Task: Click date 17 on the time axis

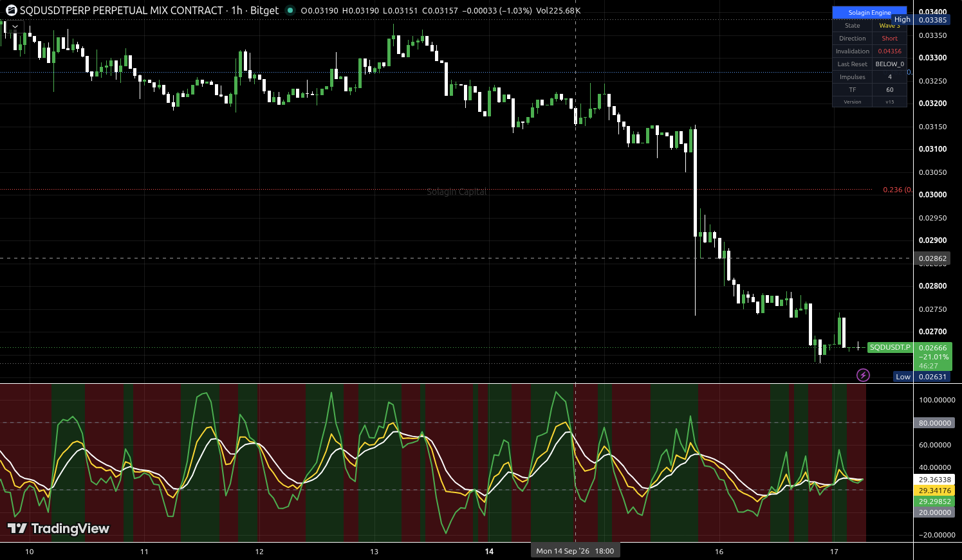Action: 834,552
